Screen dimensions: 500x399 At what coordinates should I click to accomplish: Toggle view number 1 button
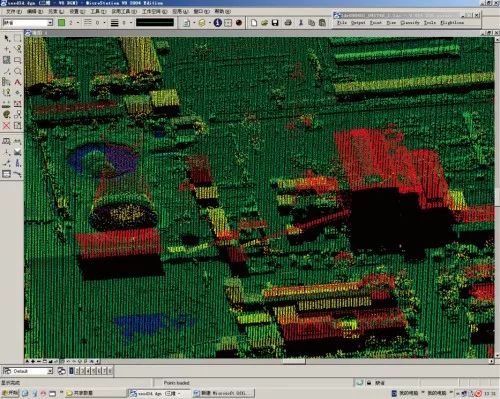pos(71,371)
